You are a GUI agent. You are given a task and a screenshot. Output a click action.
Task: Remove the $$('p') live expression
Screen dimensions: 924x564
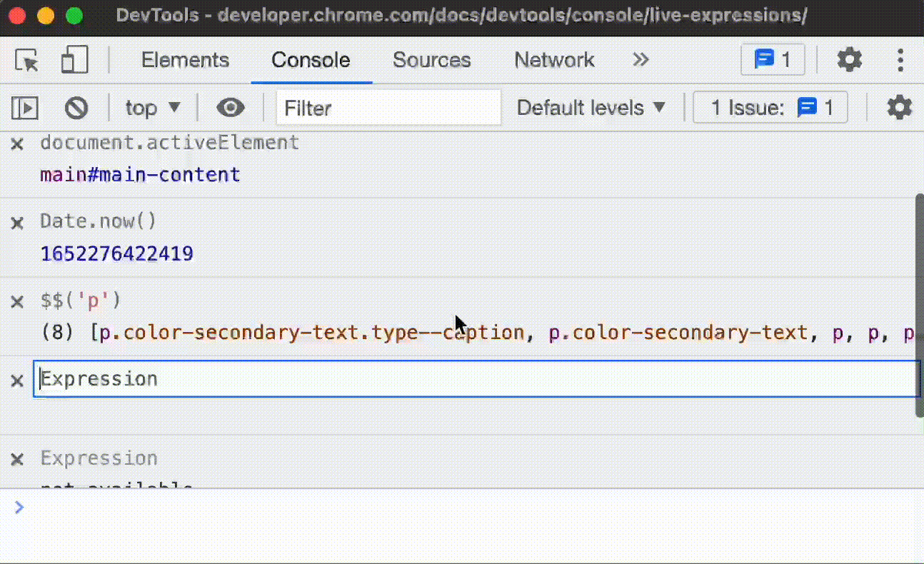pyautogui.click(x=16, y=301)
